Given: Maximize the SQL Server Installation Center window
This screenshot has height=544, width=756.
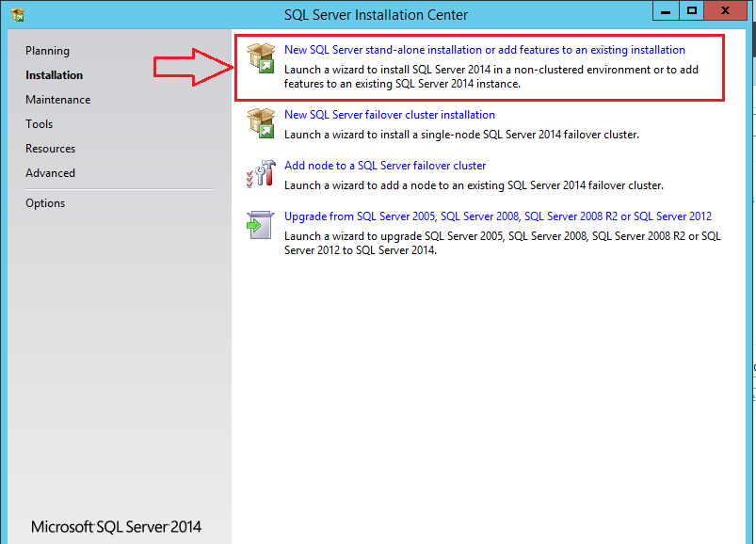Looking at the screenshot, I should coord(691,10).
